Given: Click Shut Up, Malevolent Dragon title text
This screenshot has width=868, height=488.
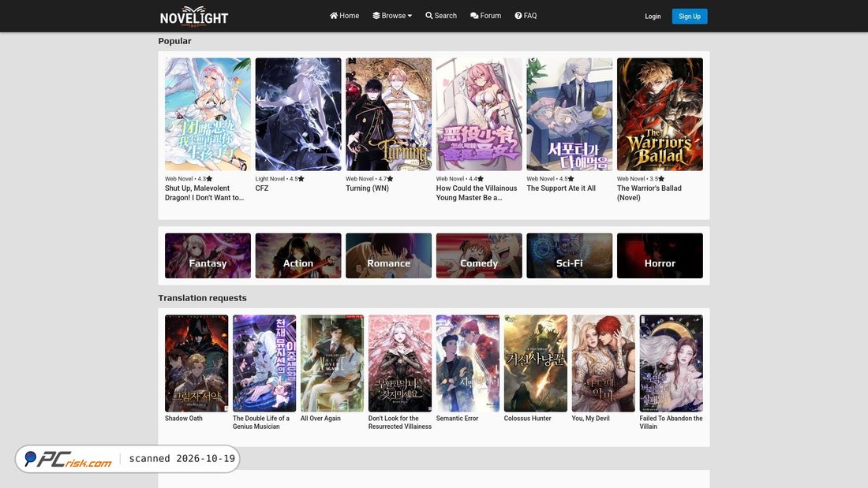Looking at the screenshot, I should point(204,192).
